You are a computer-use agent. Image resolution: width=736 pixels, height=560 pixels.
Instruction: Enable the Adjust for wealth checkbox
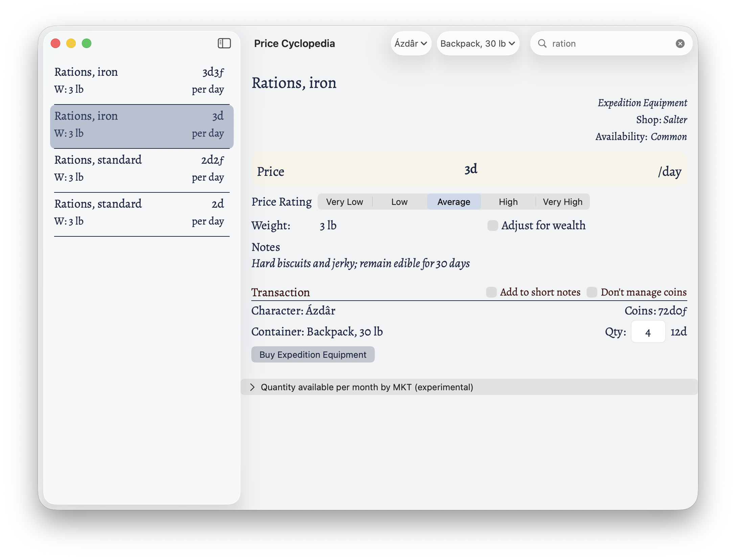[x=492, y=226]
